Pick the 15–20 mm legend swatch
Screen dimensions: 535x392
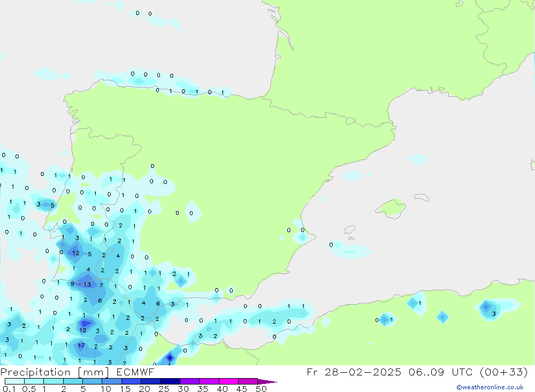(x=132, y=381)
